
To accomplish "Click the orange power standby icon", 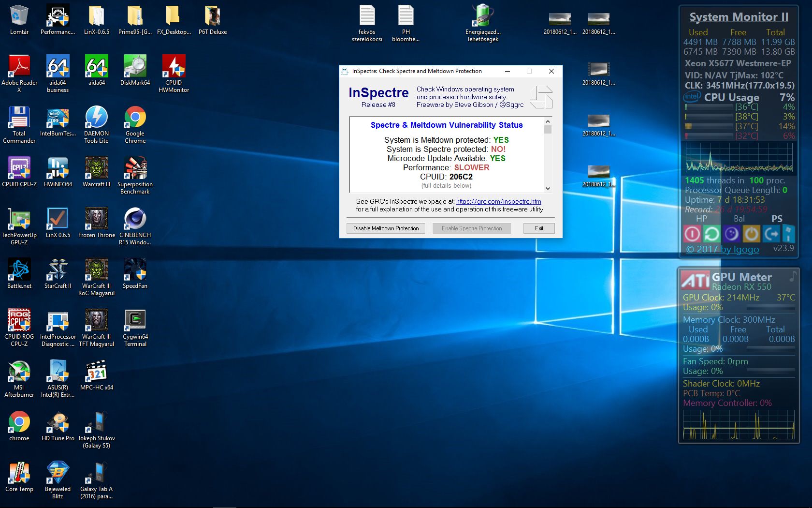I will pyautogui.click(x=751, y=234).
